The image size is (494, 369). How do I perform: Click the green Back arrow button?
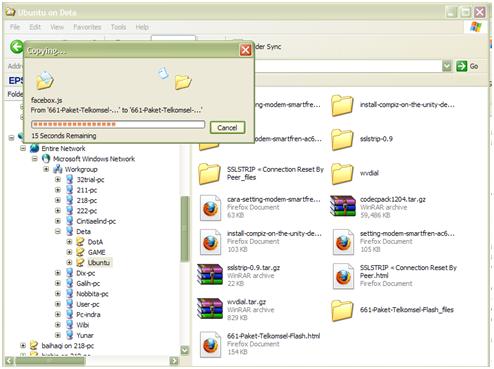pyautogui.click(x=16, y=47)
